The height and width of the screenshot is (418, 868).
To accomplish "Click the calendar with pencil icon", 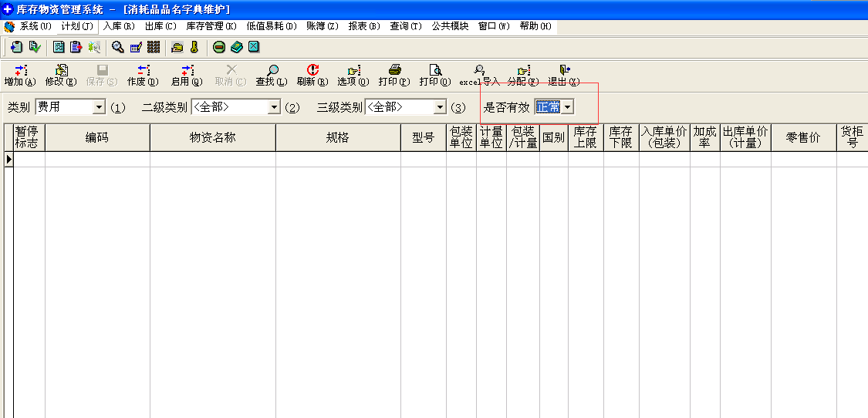I will tap(136, 47).
